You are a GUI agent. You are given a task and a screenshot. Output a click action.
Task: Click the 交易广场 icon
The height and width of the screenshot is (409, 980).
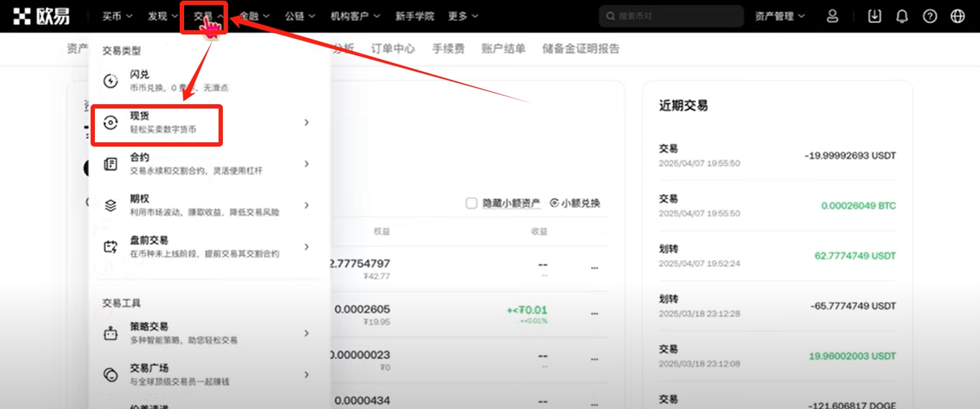pyautogui.click(x=110, y=374)
